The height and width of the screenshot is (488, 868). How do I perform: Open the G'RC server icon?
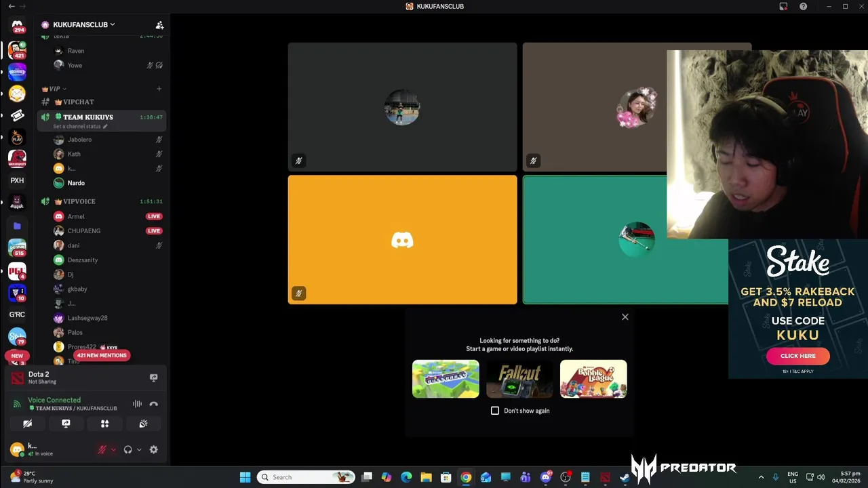[17, 314]
